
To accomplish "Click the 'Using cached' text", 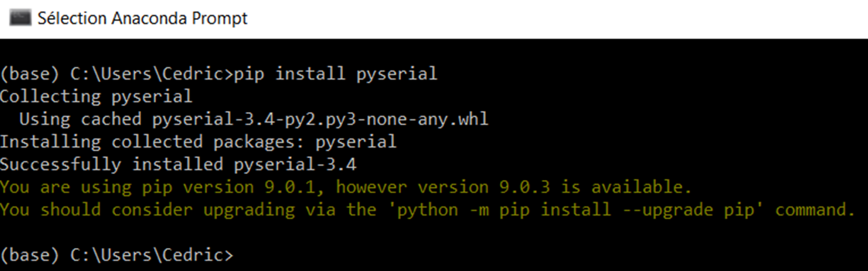I will pyautogui.click(x=81, y=119).
